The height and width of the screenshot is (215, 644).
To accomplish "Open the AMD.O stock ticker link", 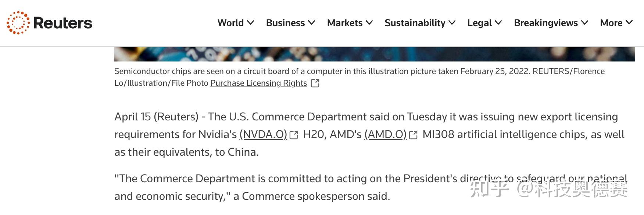I will tap(385, 134).
